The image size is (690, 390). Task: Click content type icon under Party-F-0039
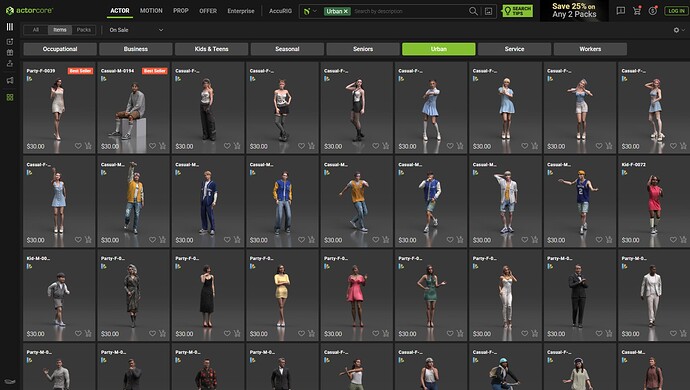[29, 79]
